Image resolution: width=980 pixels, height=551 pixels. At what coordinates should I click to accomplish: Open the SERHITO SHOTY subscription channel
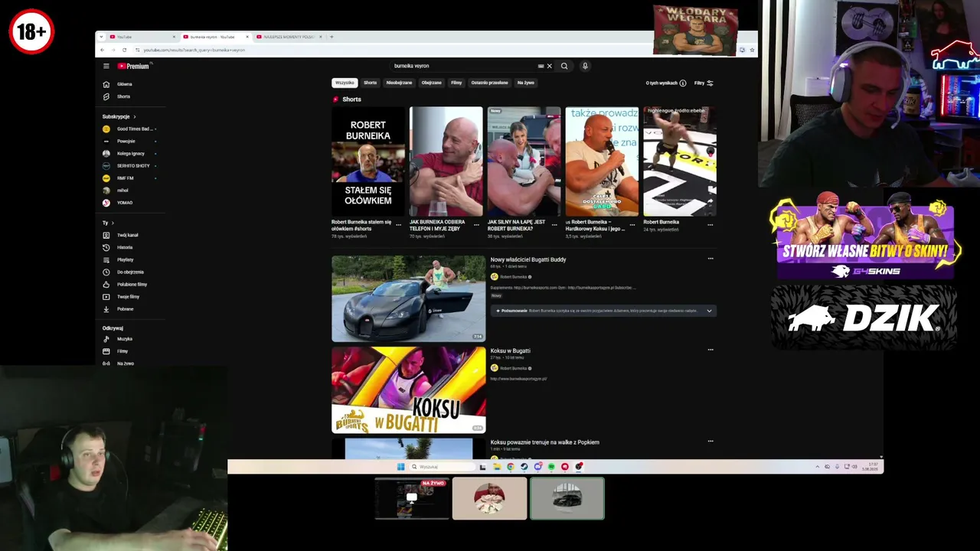(x=130, y=165)
